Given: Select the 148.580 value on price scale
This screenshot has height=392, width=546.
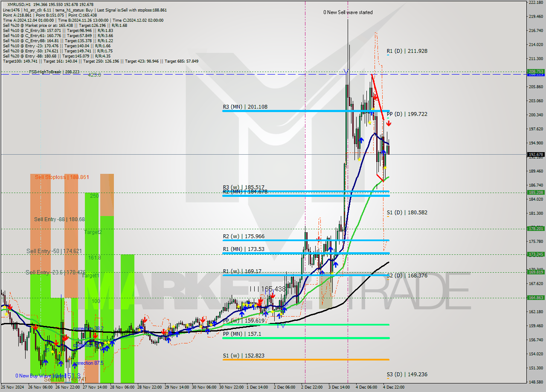Looking at the screenshot, I should 536,382.
